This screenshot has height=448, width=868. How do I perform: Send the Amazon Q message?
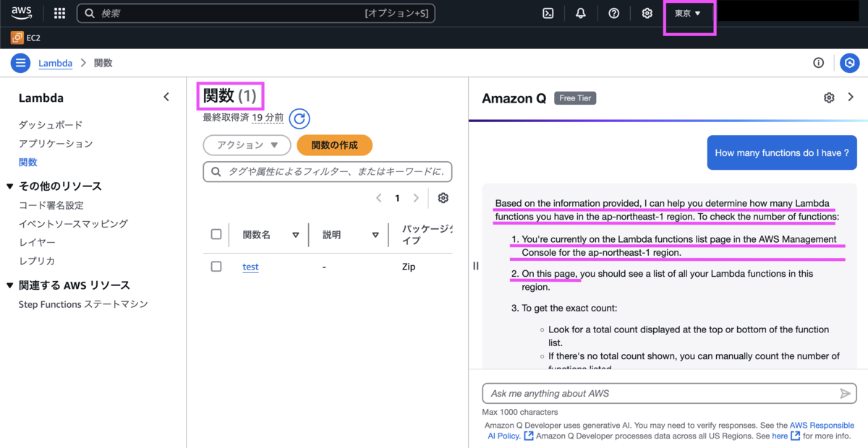pyautogui.click(x=845, y=393)
